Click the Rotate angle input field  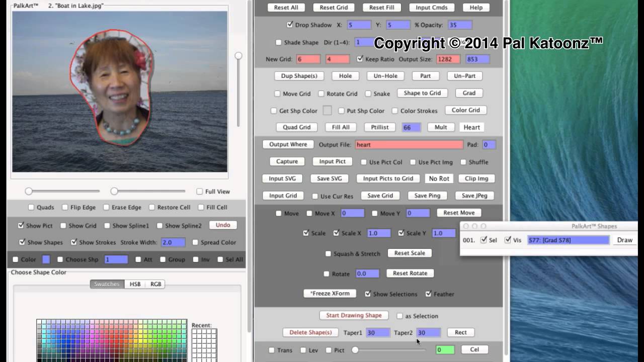367,274
